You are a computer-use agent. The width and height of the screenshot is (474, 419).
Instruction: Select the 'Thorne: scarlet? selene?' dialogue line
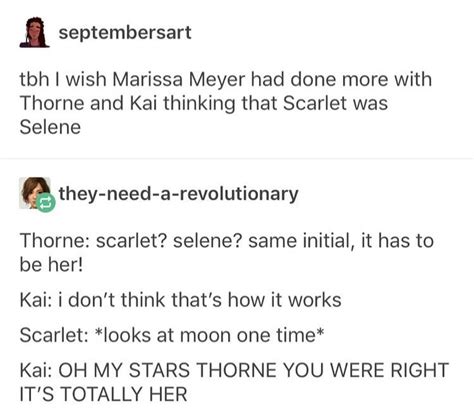226,253
